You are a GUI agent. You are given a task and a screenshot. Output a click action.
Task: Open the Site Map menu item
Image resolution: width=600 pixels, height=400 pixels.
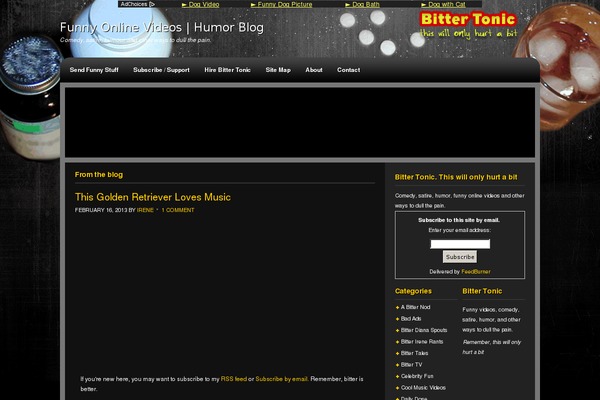click(278, 70)
